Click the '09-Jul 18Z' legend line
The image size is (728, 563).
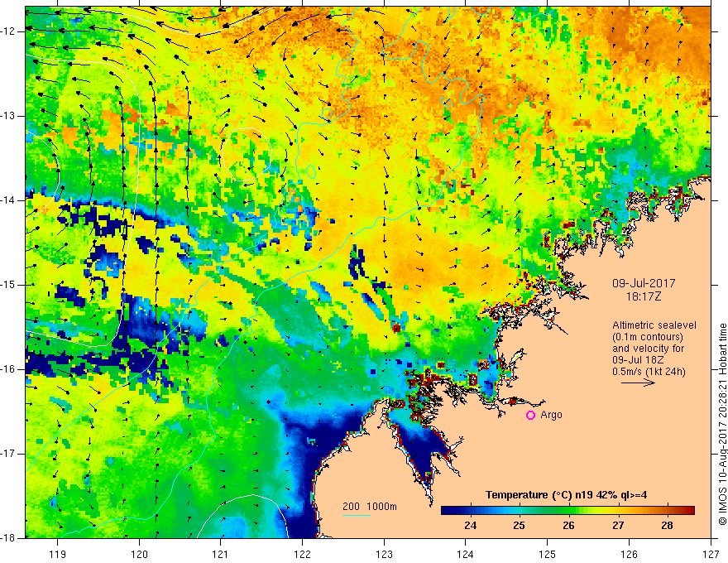click(638, 360)
